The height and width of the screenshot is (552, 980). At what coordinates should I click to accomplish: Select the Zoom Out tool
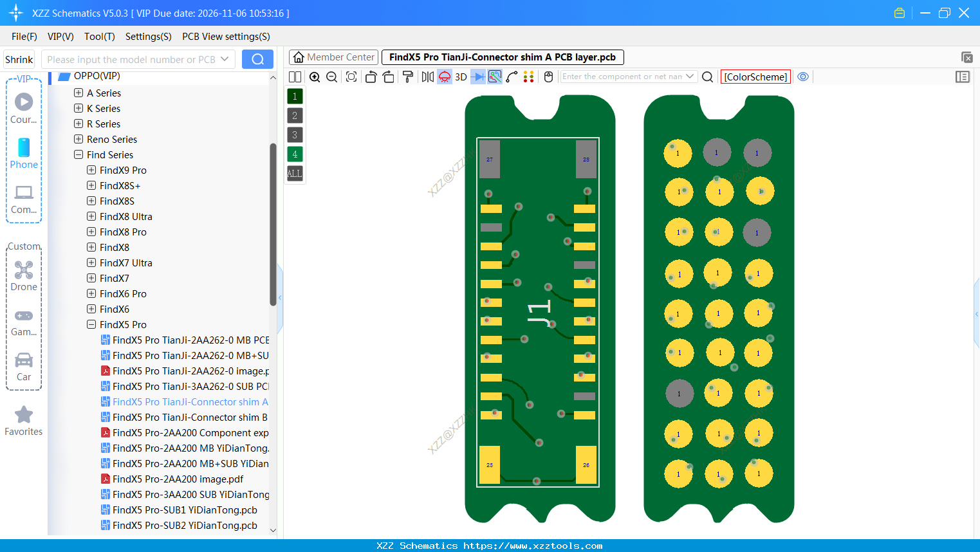(331, 77)
